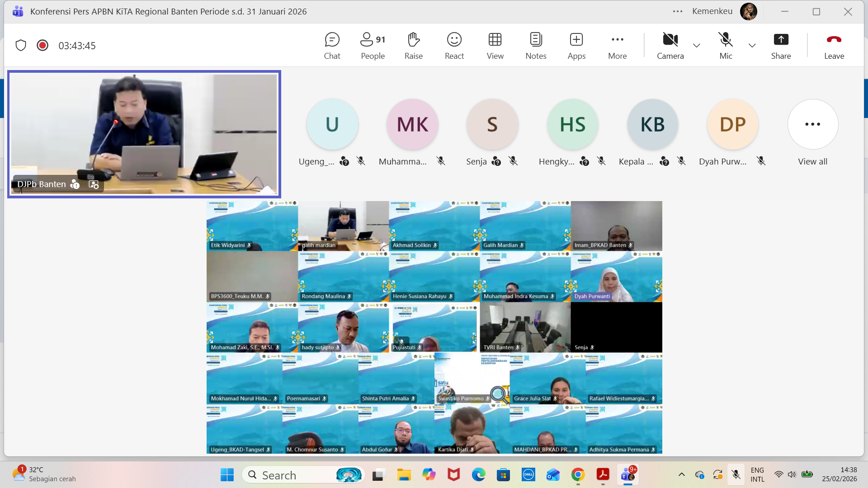Screen dimensions: 868x488
Task: Show the People participants list
Action: (x=373, y=45)
